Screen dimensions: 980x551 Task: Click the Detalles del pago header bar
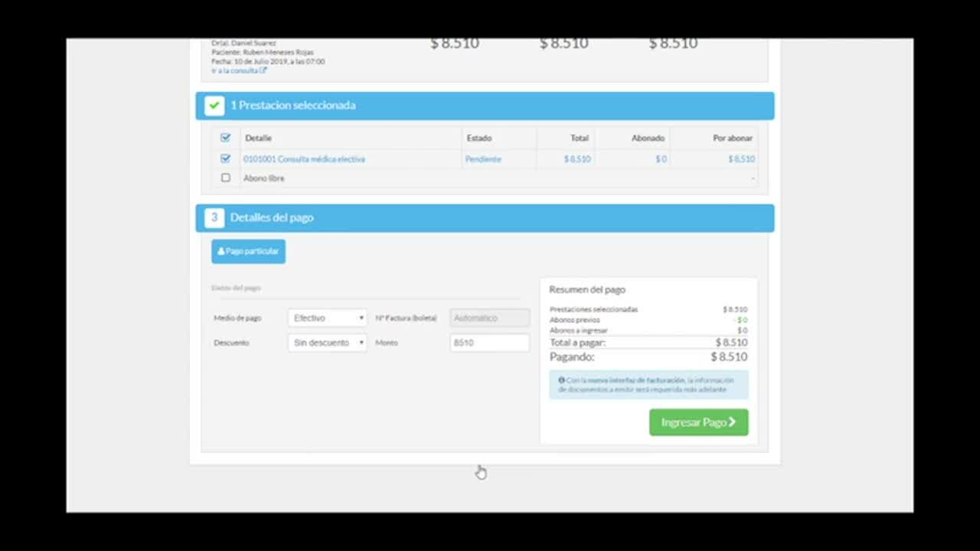click(x=485, y=218)
